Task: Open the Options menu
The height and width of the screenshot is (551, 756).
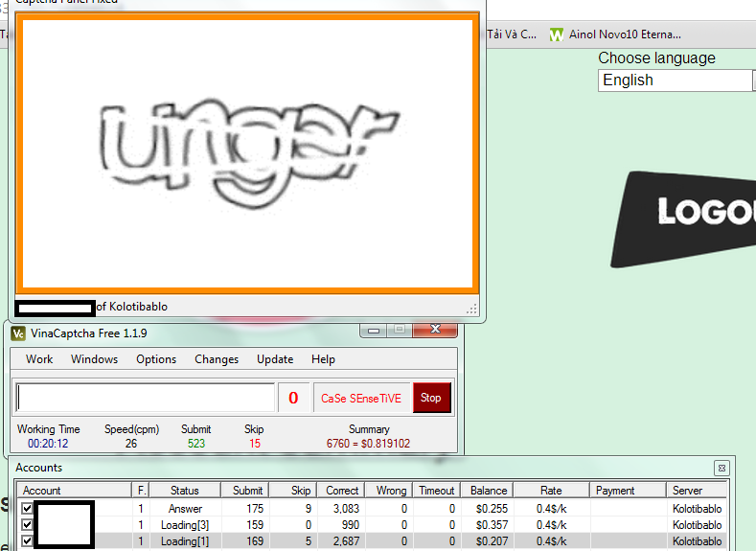Action: click(x=156, y=359)
